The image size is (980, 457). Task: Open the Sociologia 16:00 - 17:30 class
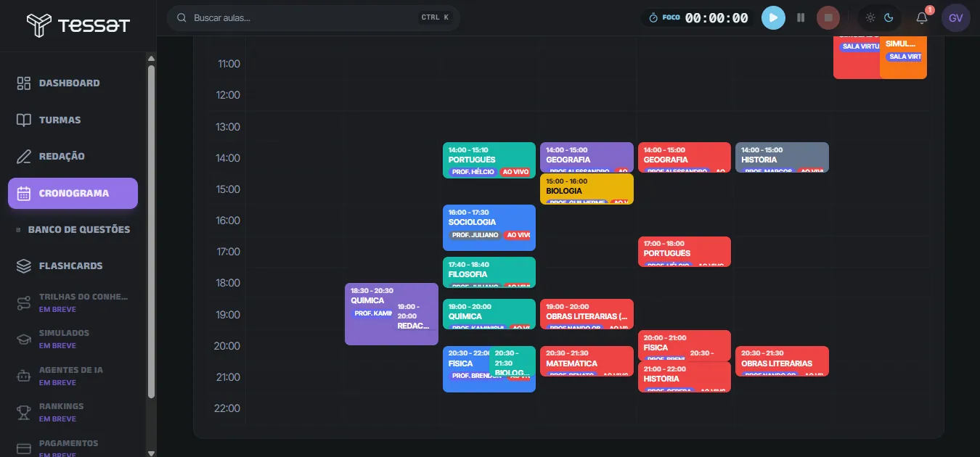coord(489,228)
